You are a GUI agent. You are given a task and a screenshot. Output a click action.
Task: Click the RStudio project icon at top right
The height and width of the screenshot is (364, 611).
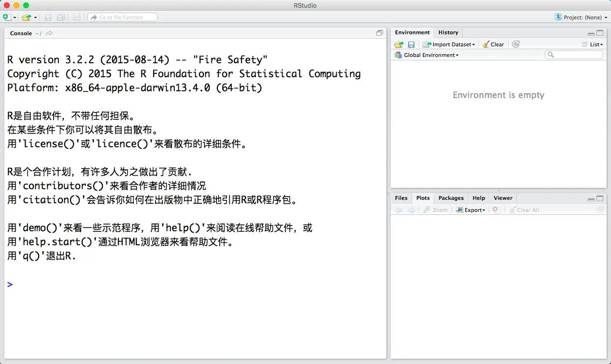click(x=558, y=17)
